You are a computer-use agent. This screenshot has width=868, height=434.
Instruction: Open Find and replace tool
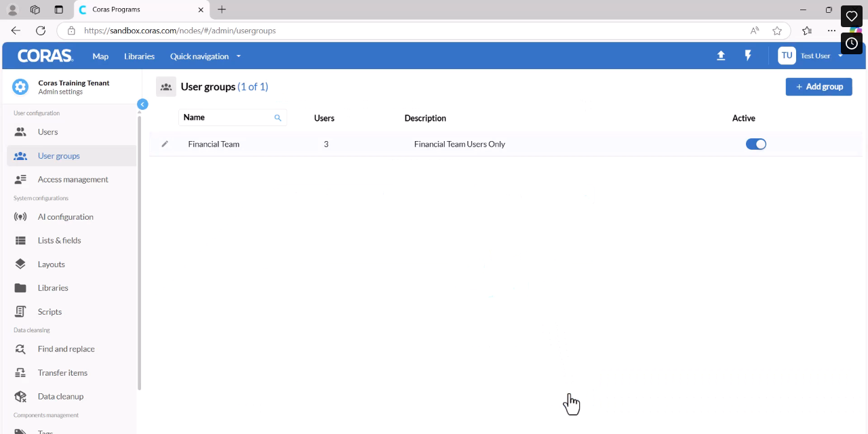(72, 349)
